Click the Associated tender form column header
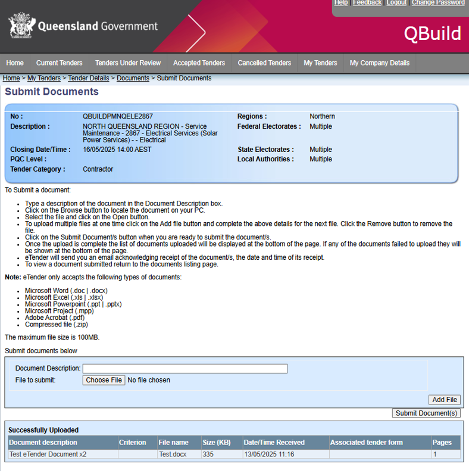Image resolution: width=469 pixels, height=476 pixels. click(x=380, y=442)
